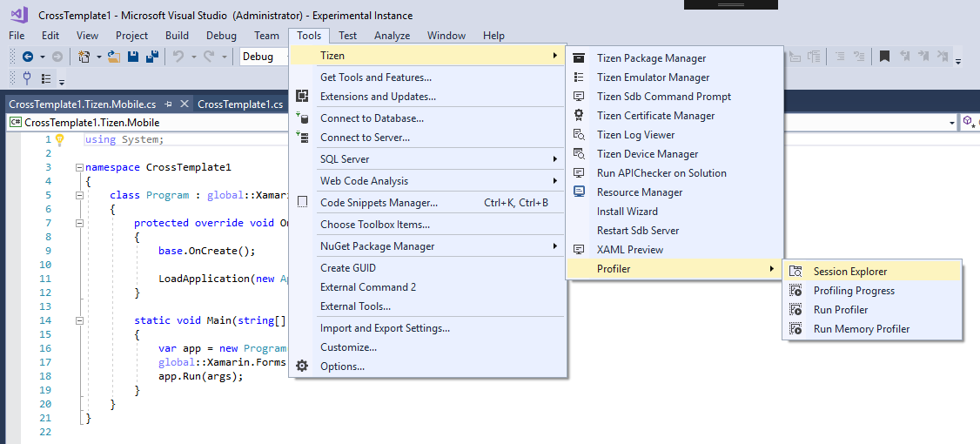Image resolution: width=980 pixels, height=444 pixels.
Task: Click the Save All toolbar icon
Action: pos(151,57)
